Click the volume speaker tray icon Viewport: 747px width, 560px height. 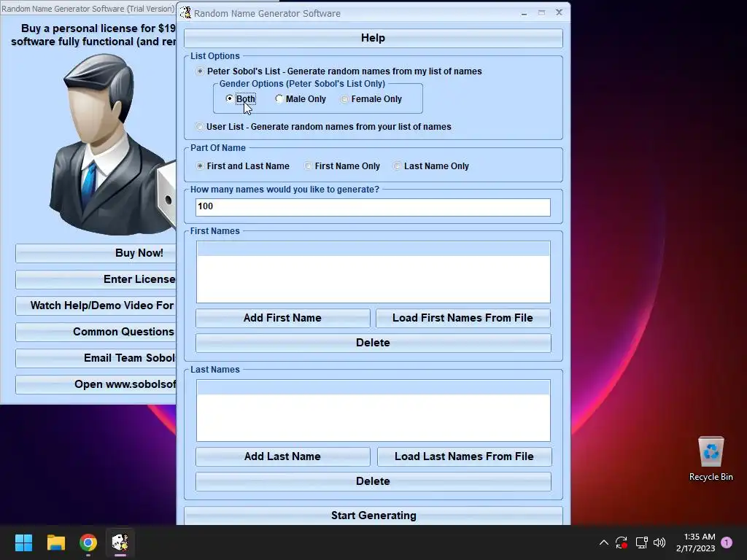coord(659,542)
